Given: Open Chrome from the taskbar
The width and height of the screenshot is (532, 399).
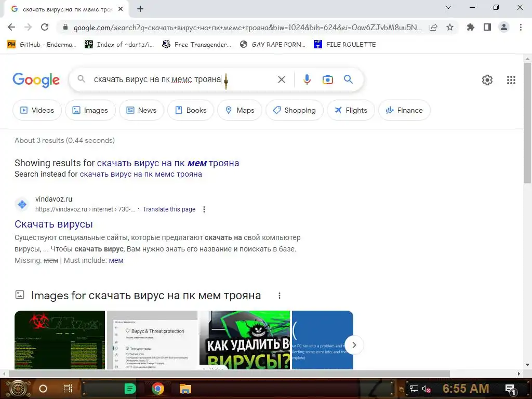Looking at the screenshot, I should click(158, 389).
